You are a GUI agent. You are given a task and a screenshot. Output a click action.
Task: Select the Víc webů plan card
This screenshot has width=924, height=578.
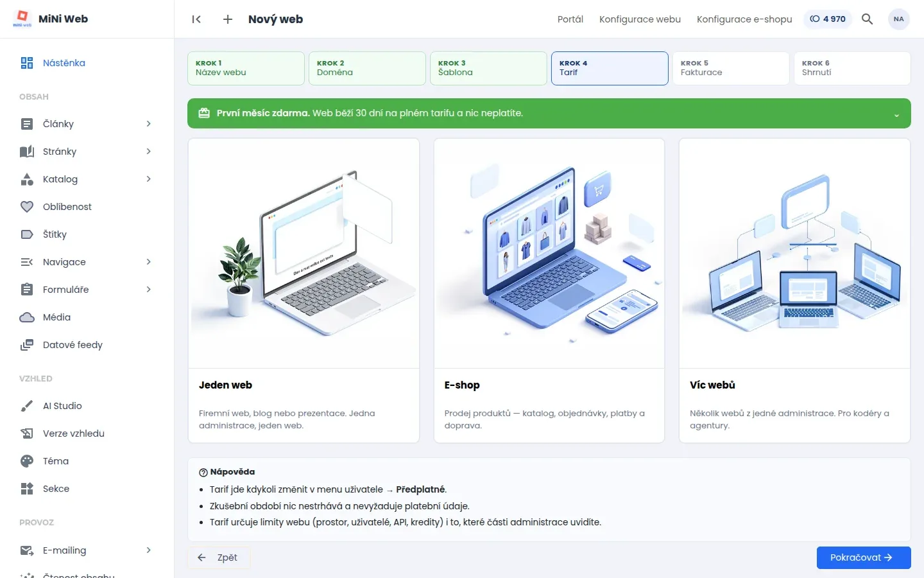tap(794, 290)
